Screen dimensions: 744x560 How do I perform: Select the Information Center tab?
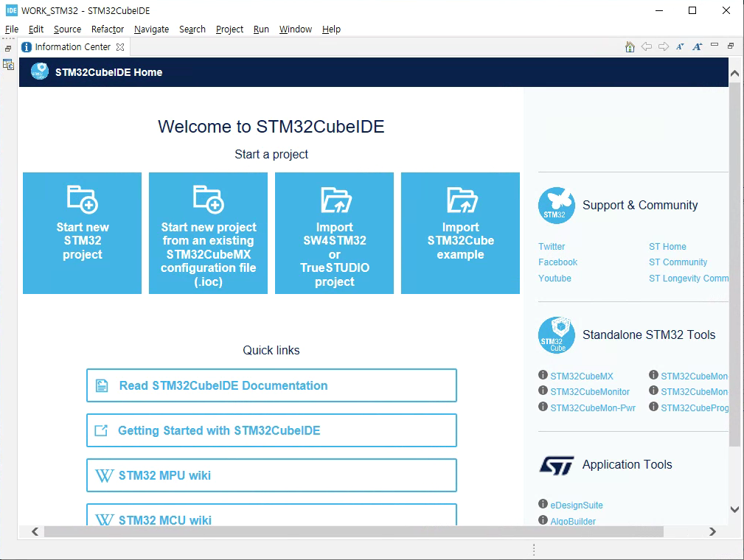point(72,47)
